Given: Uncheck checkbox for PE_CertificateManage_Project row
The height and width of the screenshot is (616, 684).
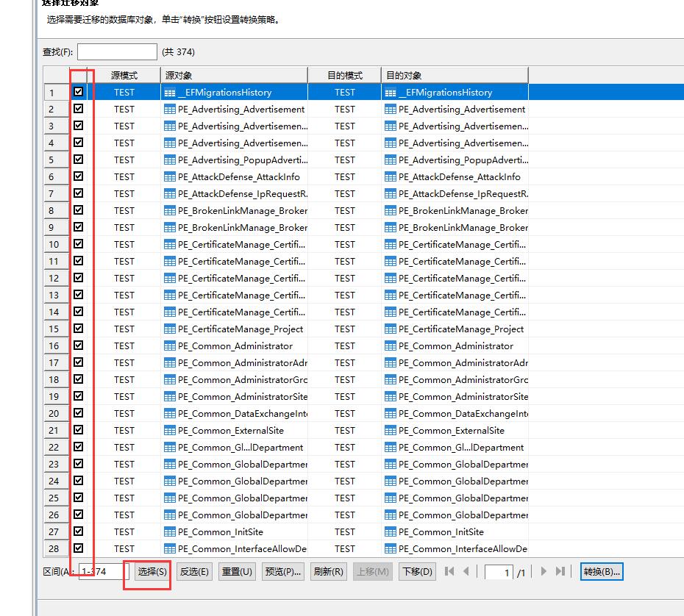Looking at the screenshot, I should pos(79,329).
